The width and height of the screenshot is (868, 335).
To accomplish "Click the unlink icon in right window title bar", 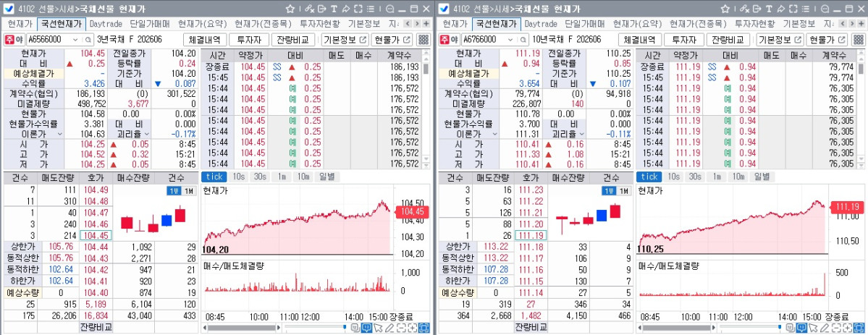I will pyautogui.click(x=744, y=9).
